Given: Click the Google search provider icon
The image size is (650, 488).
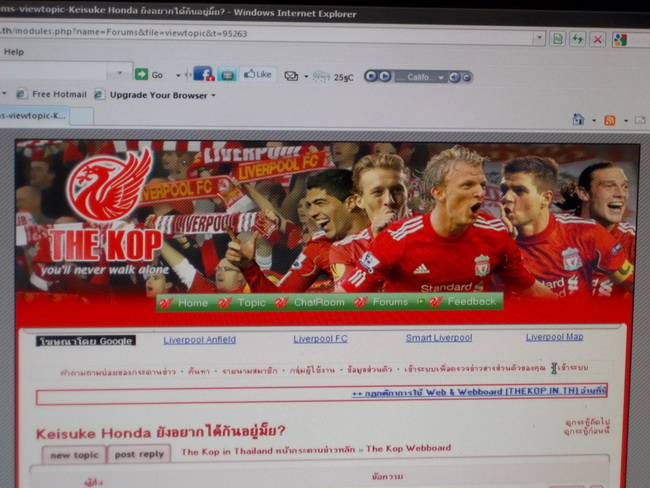Looking at the screenshot, I should [x=620, y=40].
